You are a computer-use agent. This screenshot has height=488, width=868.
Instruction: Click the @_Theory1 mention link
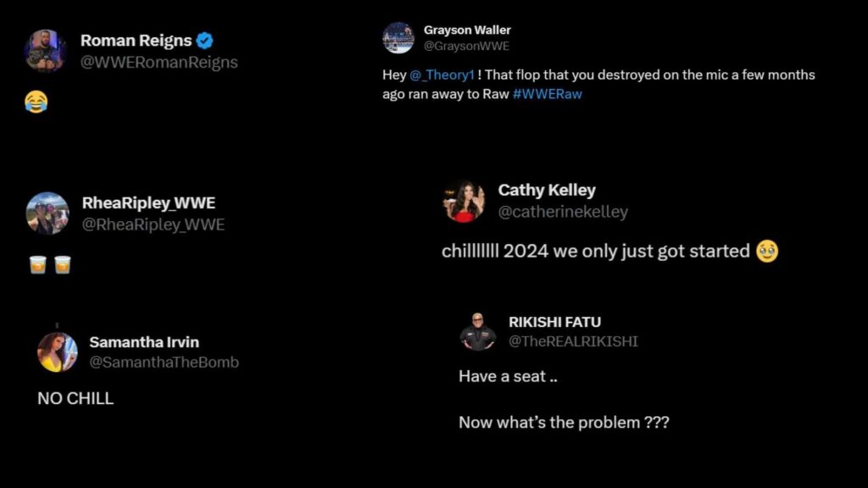[x=439, y=75]
